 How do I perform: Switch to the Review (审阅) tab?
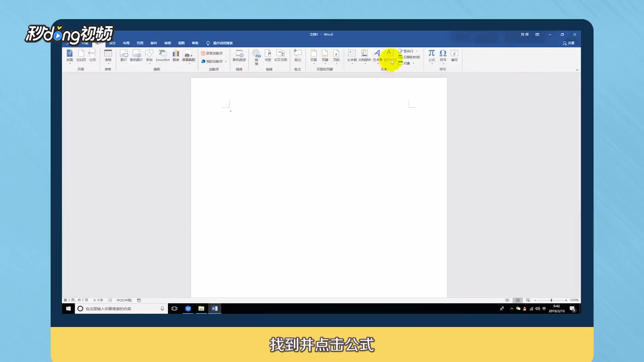[168, 43]
